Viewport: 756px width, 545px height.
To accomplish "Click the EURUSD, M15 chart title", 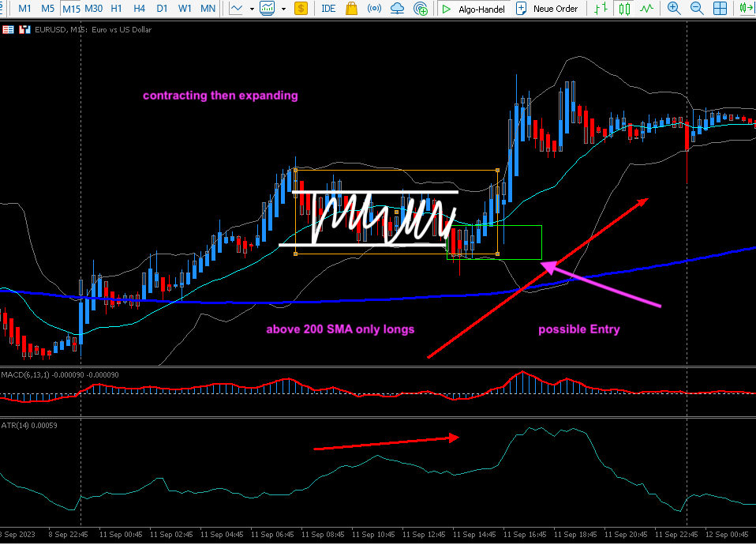I will coord(93,30).
